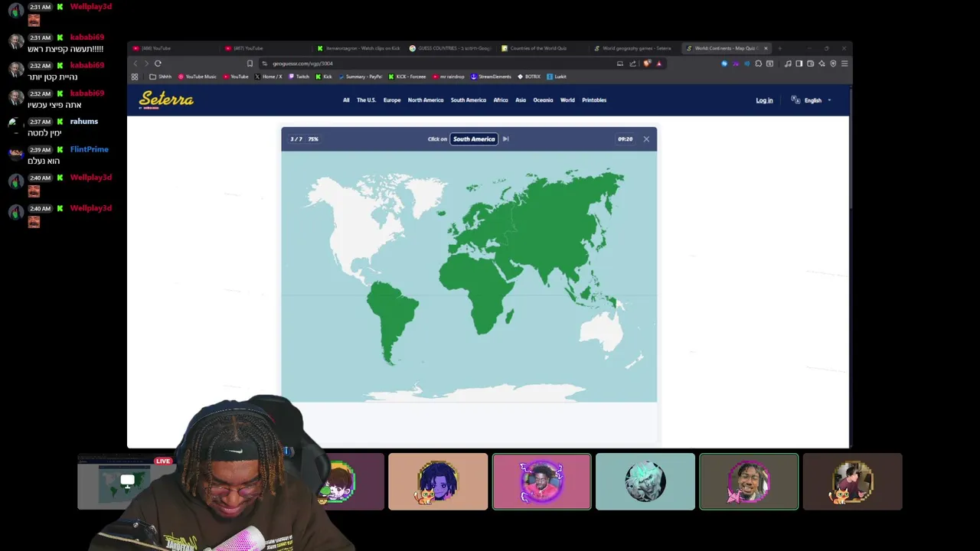Click the globe language icon

click(795, 100)
